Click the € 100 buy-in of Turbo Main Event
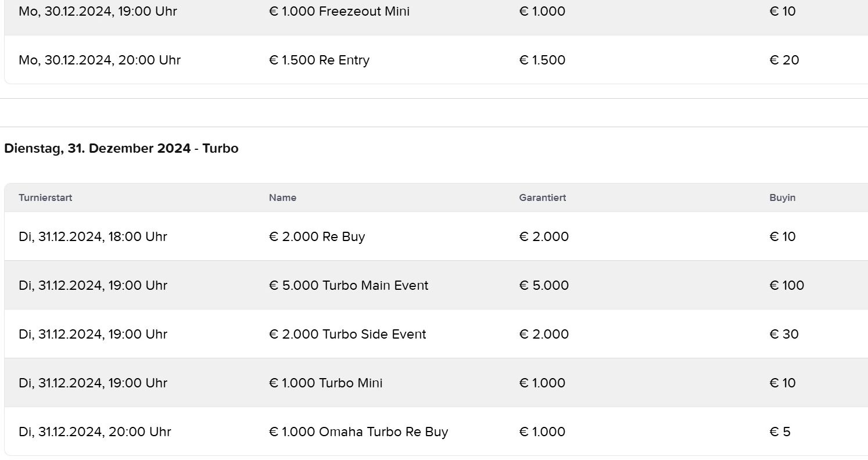868x460 pixels. tap(787, 285)
